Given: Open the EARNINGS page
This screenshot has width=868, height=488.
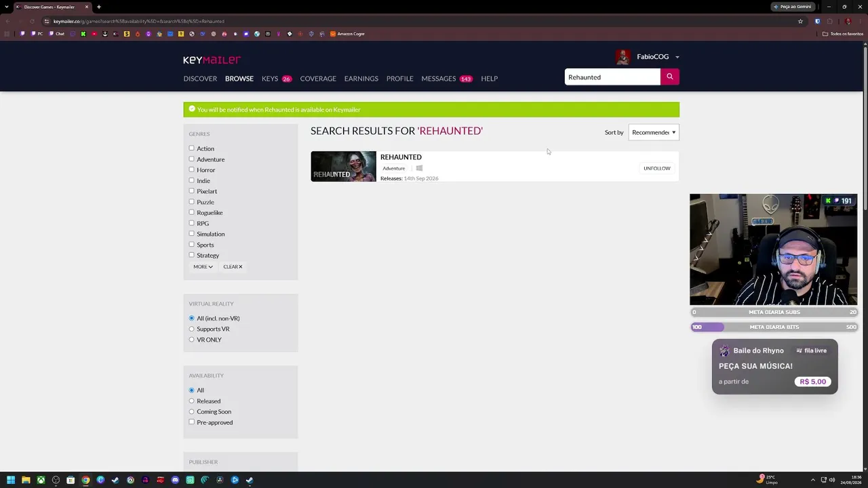Looking at the screenshot, I should pos(361,79).
